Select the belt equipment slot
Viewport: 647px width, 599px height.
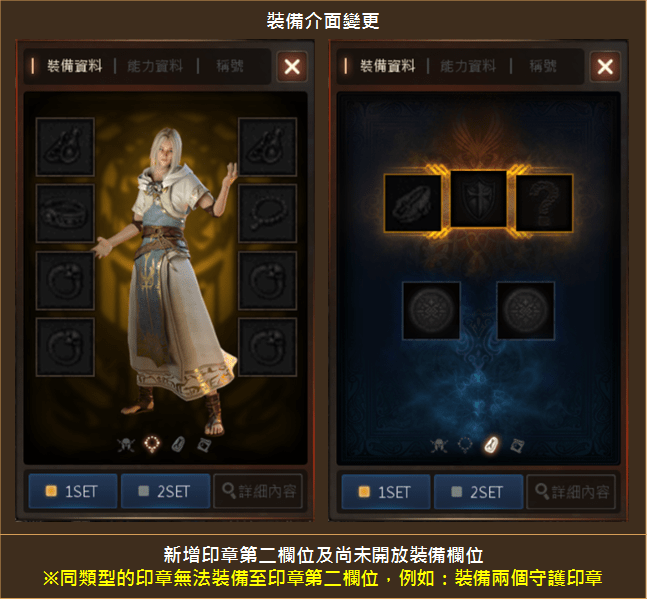[65, 213]
